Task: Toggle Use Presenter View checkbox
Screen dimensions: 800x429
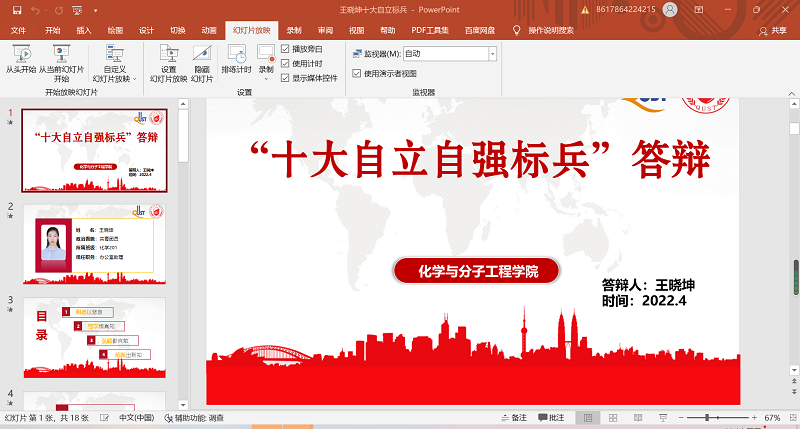Action: tap(358, 73)
